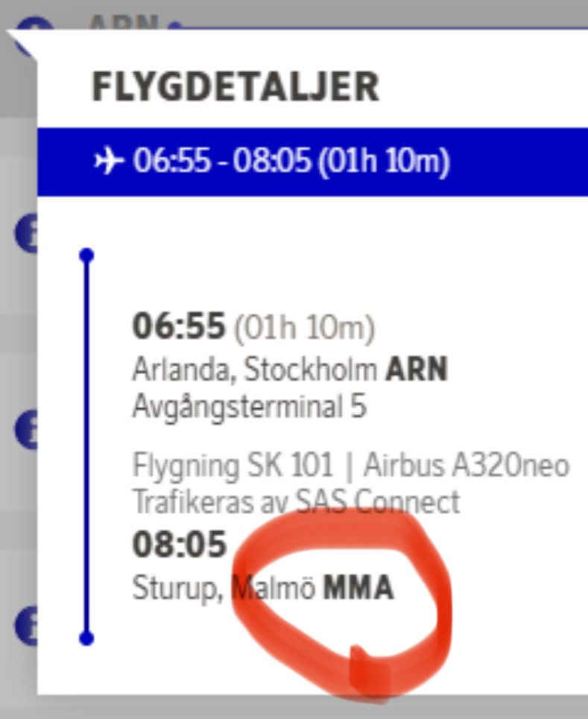Click the Avgångsterminal 5 text
588x719 pixels.
point(249,407)
